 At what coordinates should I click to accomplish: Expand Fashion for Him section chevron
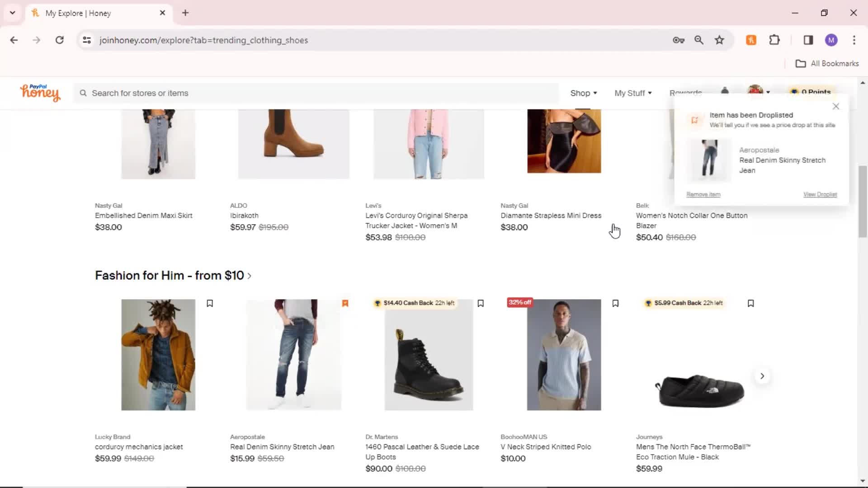[250, 276]
